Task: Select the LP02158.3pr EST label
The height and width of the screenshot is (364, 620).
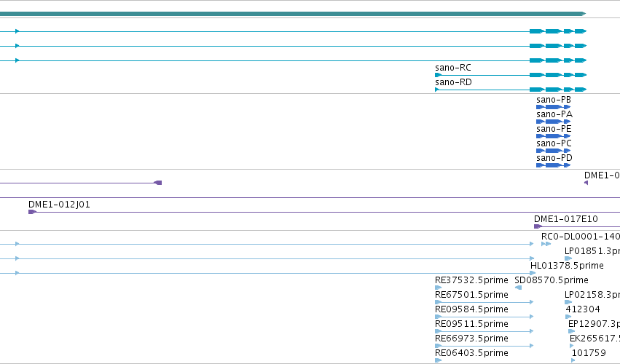Action: click(x=592, y=295)
